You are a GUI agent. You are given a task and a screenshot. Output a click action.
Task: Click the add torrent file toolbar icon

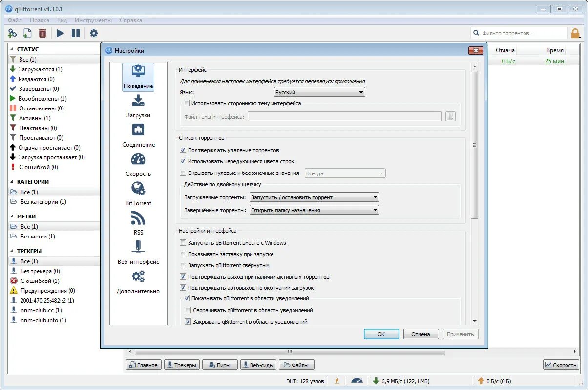click(x=27, y=33)
